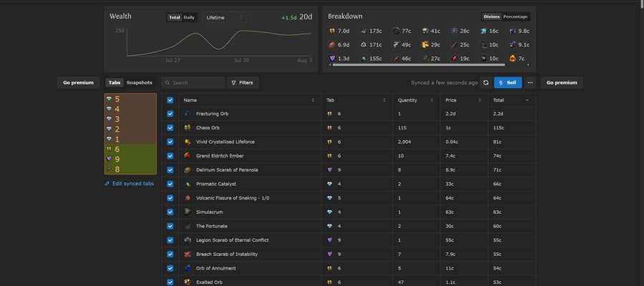Uncheck the Prismatic Catalyst row checkbox
Image resolution: width=644 pixels, height=286 pixels.
tap(170, 184)
